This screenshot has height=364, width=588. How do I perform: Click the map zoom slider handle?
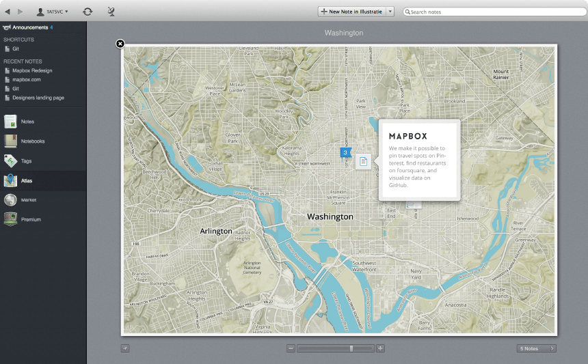coord(351,349)
